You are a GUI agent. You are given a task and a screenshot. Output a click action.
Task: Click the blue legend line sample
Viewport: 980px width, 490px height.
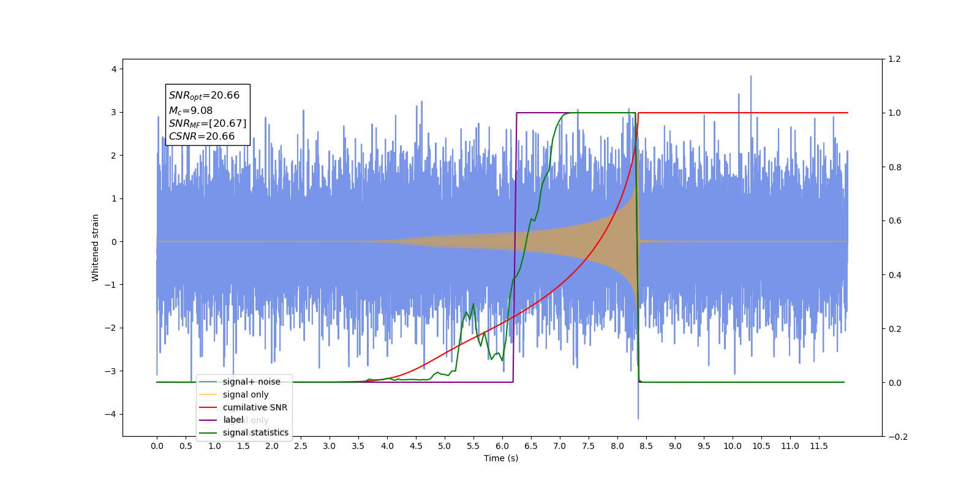click(x=208, y=382)
